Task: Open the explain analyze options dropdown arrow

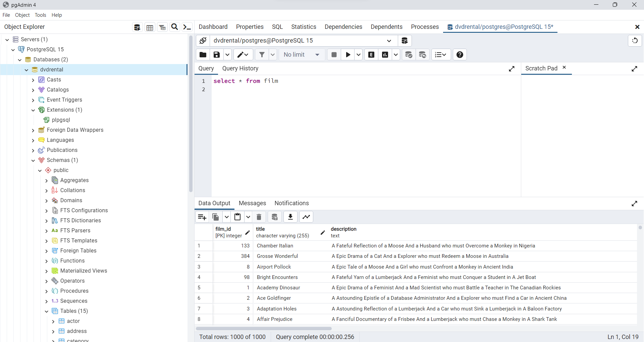Action: 396,55
